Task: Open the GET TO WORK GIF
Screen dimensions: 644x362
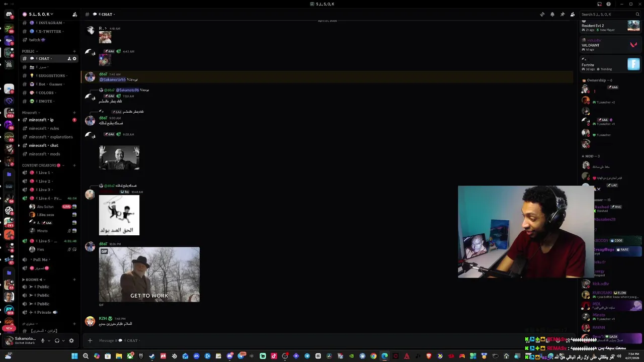Action: coord(149,275)
